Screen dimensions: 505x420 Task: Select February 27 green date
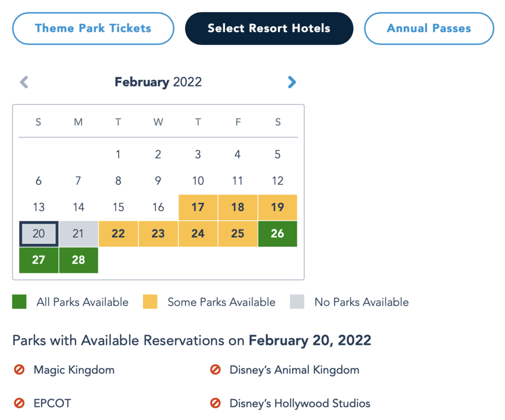[39, 260]
